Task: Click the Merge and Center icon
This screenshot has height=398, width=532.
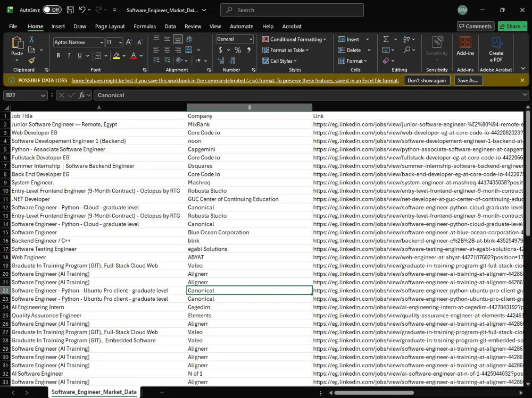Action: (189, 50)
